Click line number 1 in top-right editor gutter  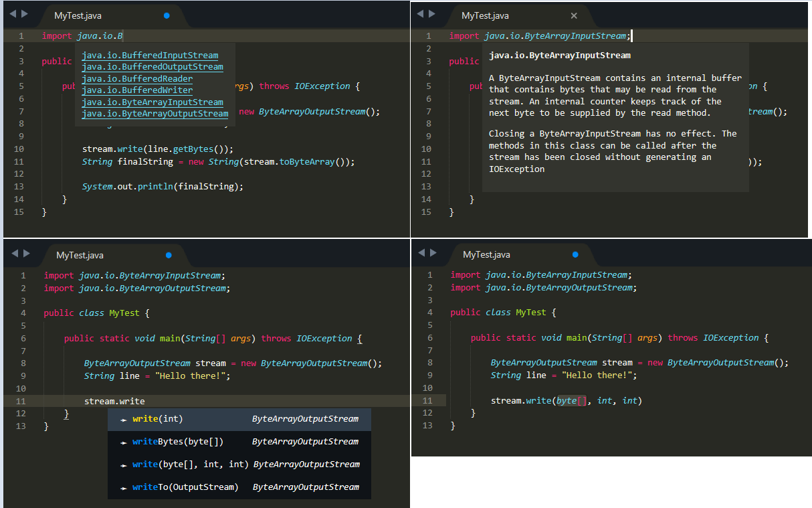pos(429,36)
